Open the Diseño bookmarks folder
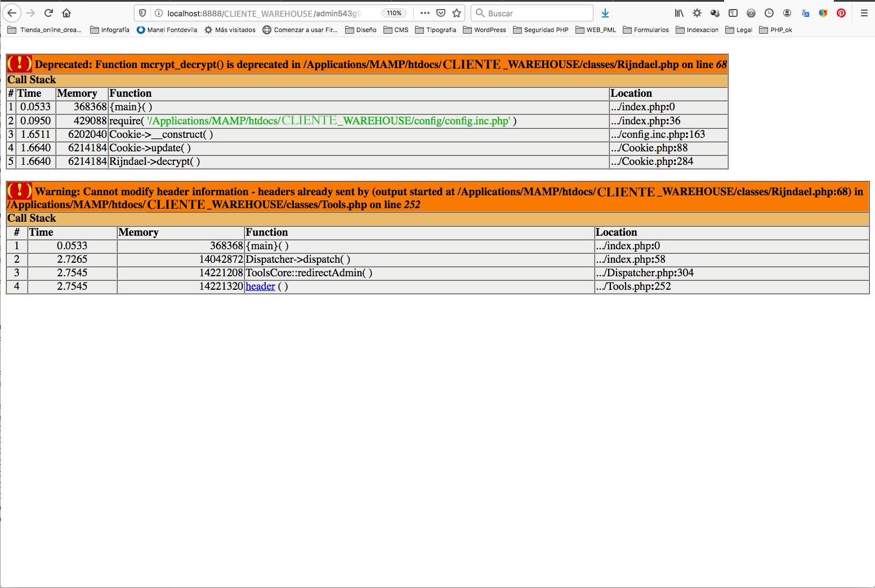Viewport: 875px width, 588px height. click(361, 30)
